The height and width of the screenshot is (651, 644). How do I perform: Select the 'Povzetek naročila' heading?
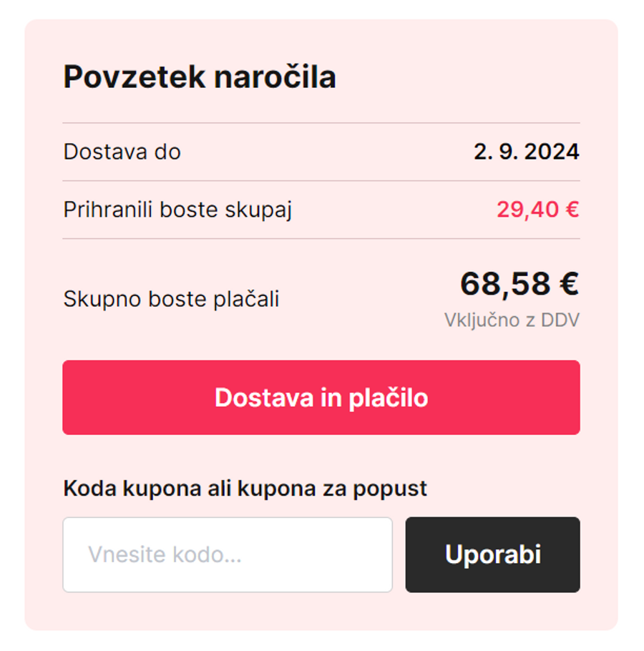[200, 77]
